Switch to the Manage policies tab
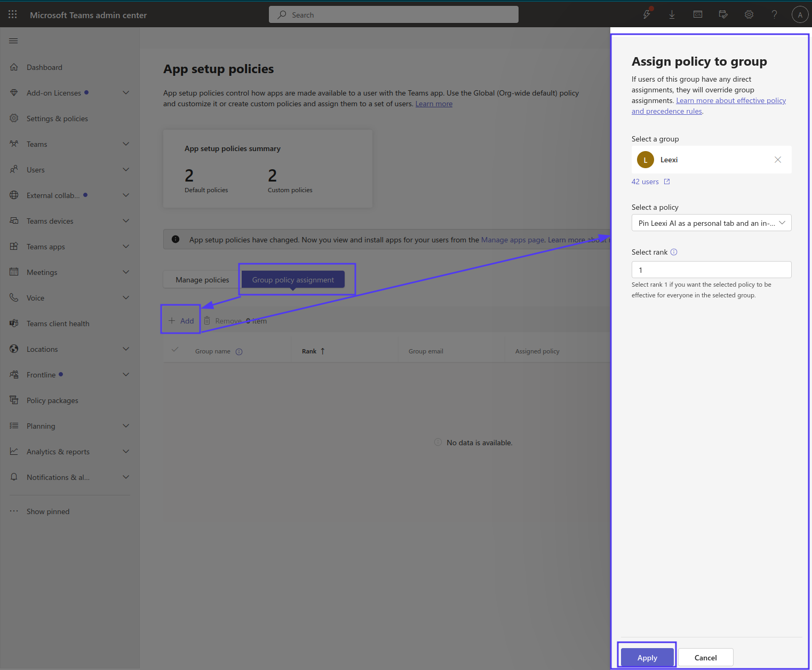Screen dimensions: 812x670 [x=202, y=280]
